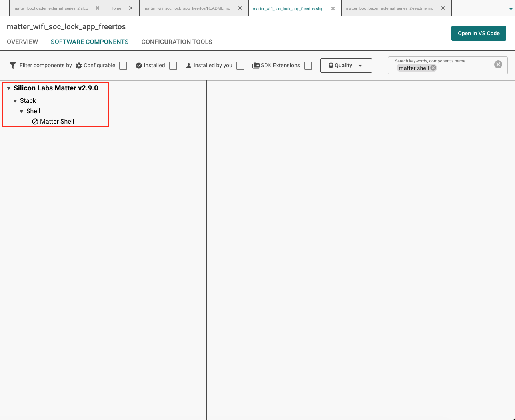Close the matter_bootloader_external_series_2.slcp tab
The height and width of the screenshot is (420, 515).
(x=98, y=8)
